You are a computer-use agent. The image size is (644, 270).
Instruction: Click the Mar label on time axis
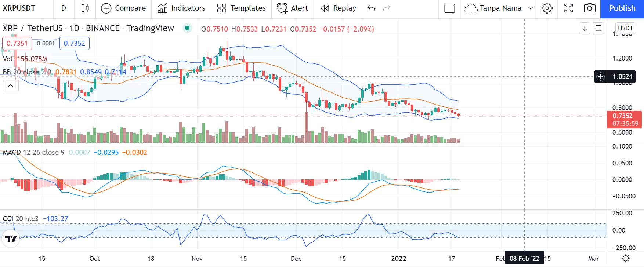[x=593, y=258]
